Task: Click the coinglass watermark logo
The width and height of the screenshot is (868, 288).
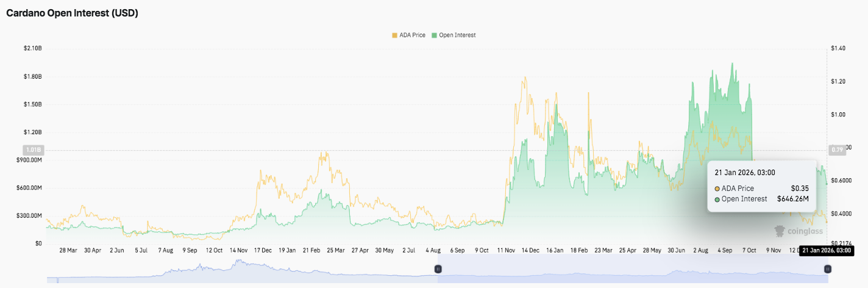Action: click(x=798, y=231)
